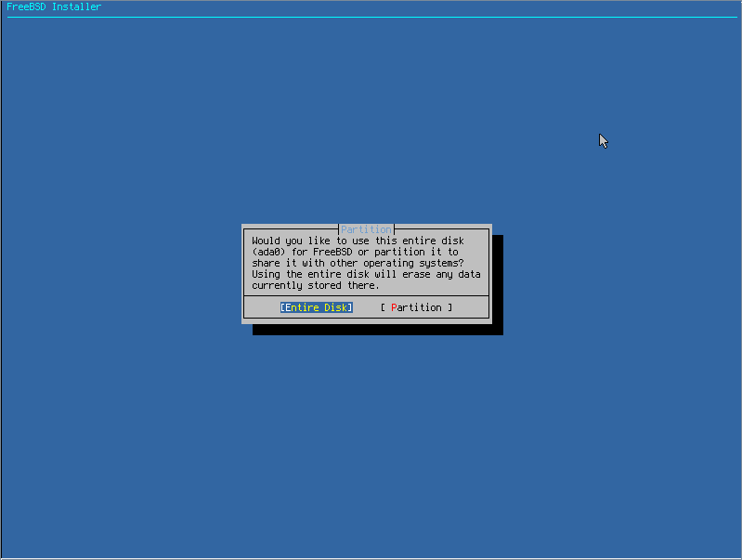The height and width of the screenshot is (560, 742).
Task: Click the divider line above the dialog buttons
Action: coord(366,296)
